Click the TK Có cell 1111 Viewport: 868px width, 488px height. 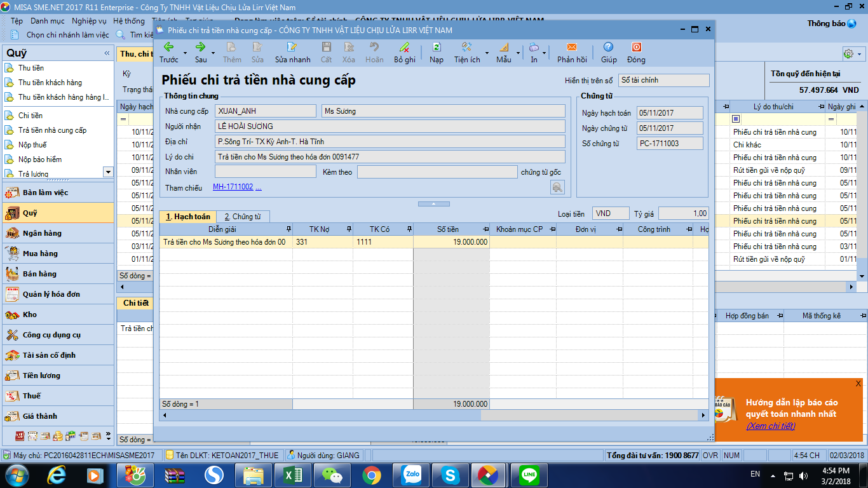383,242
